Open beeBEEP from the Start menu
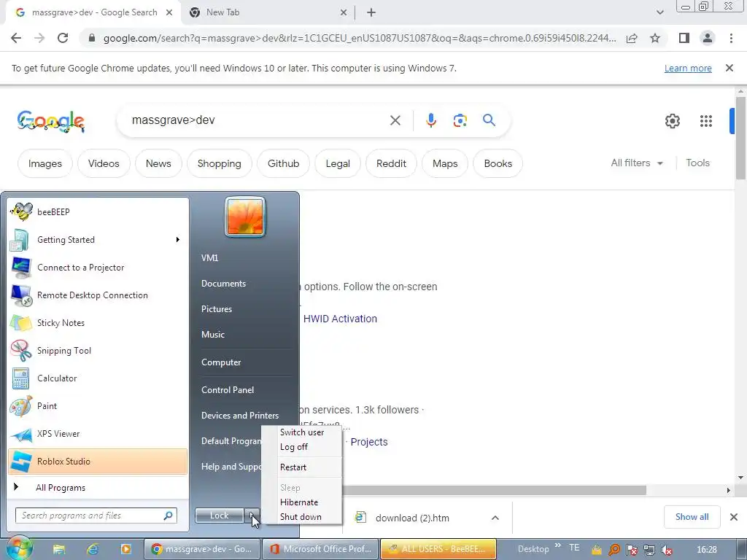747x560 pixels. (97, 212)
